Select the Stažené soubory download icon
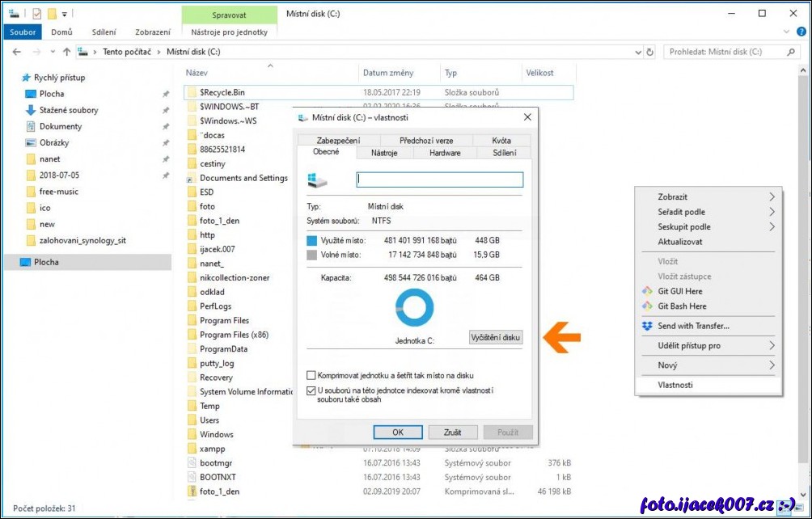The width and height of the screenshot is (812, 519). [x=31, y=110]
